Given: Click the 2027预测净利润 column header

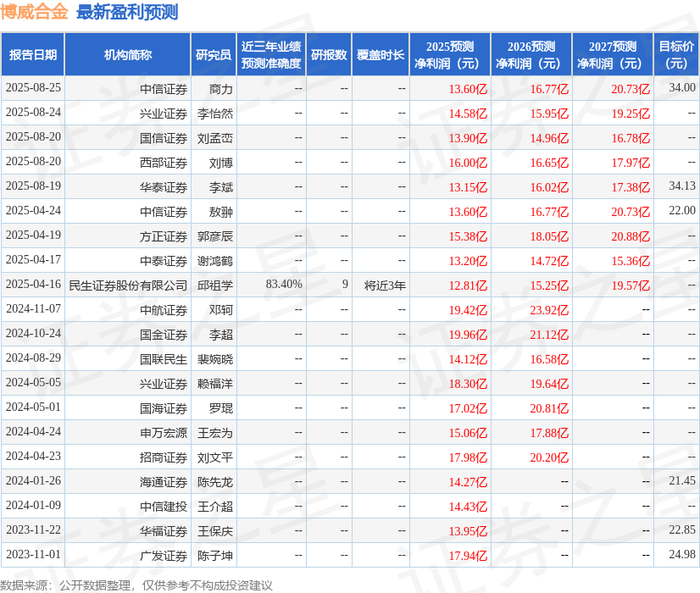Looking at the screenshot, I should coord(613,54).
